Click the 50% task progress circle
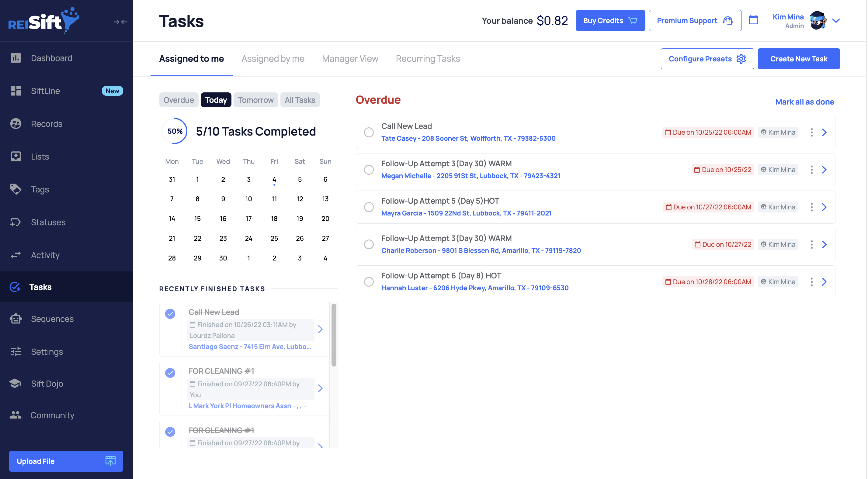The image size is (868, 479). [x=175, y=131]
